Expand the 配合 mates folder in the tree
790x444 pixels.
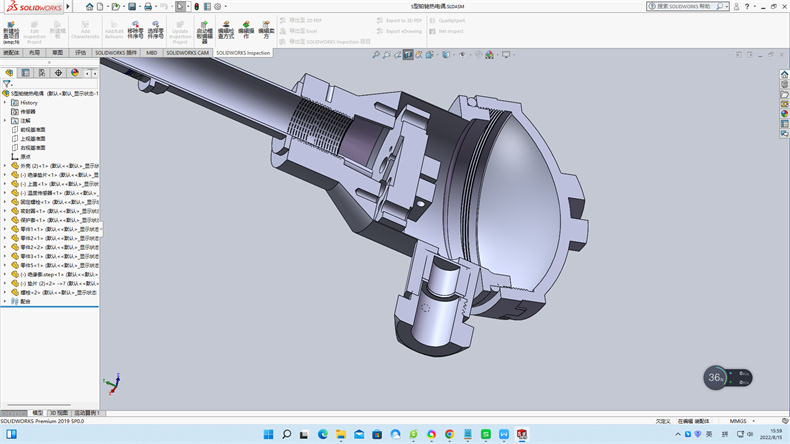pos(5,301)
